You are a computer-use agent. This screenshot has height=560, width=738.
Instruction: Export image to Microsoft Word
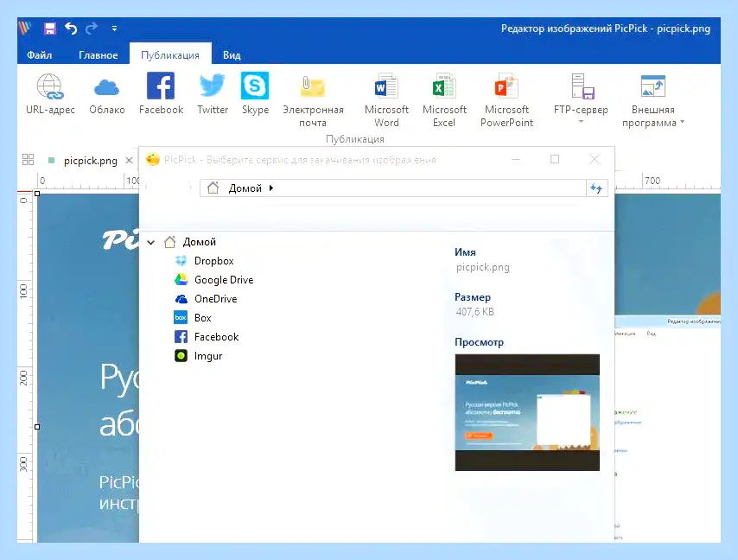[x=386, y=100]
